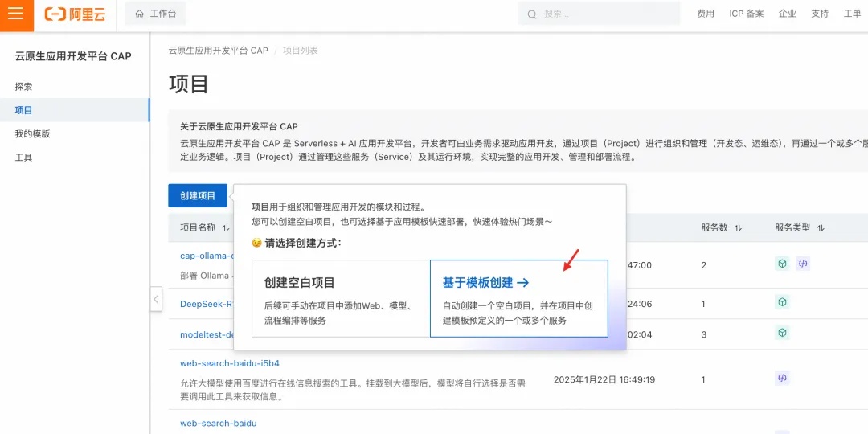Select 探索 in the sidebar
This screenshot has height=434, width=868.
24,86
